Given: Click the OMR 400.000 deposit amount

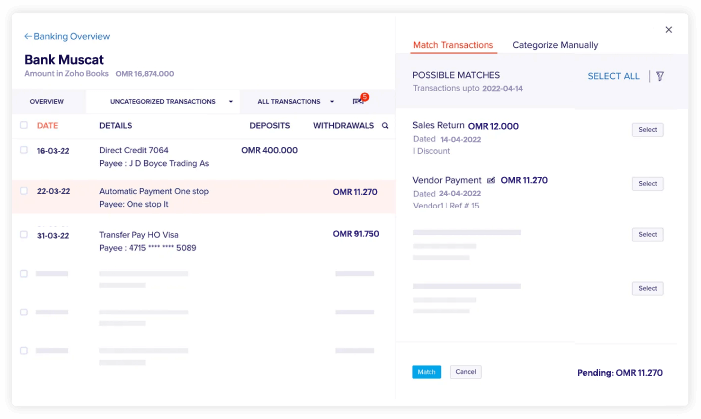Looking at the screenshot, I should [270, 150].
